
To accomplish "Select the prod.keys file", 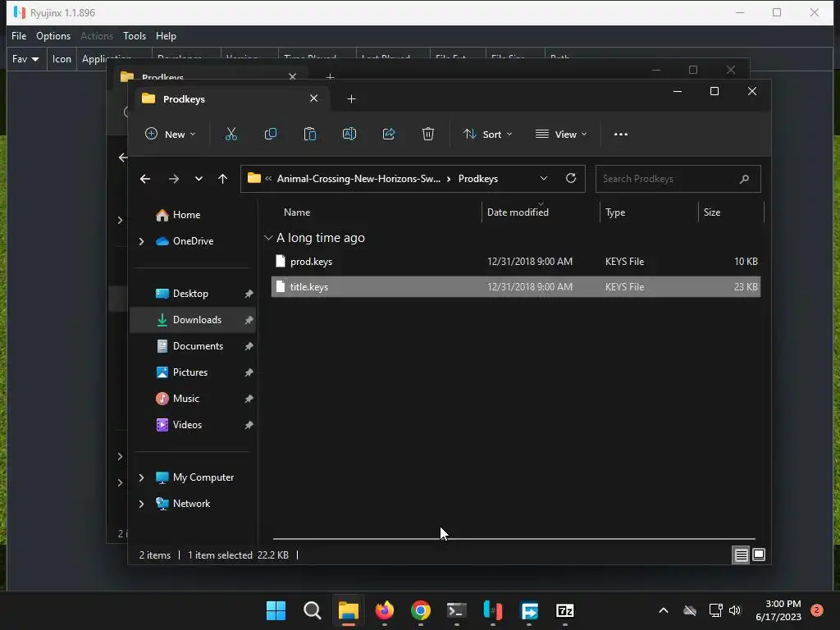I will [x=515, y=262].
